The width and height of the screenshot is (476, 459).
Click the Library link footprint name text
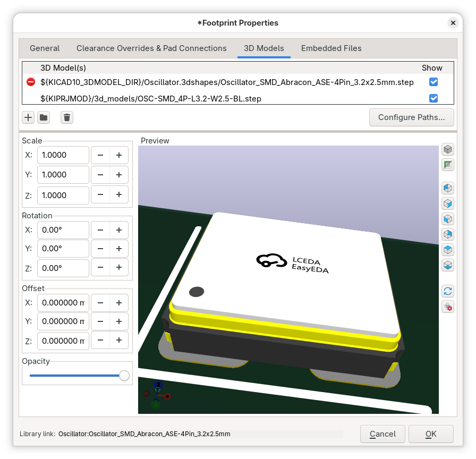coord(144,434)
